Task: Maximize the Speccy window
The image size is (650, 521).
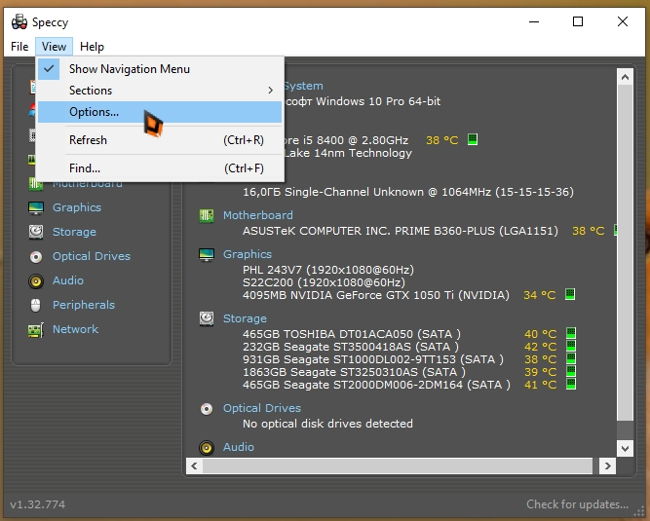Action: (x=578, y=22)
